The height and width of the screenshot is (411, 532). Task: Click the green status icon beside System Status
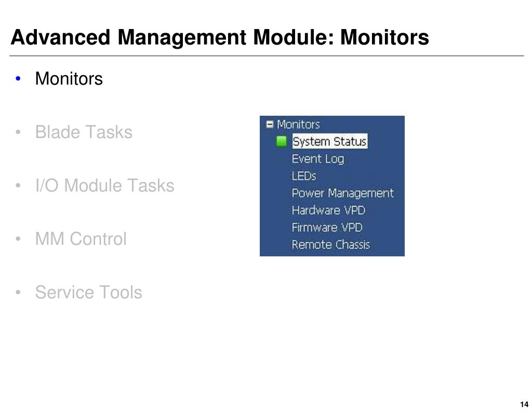coord(281,141)
